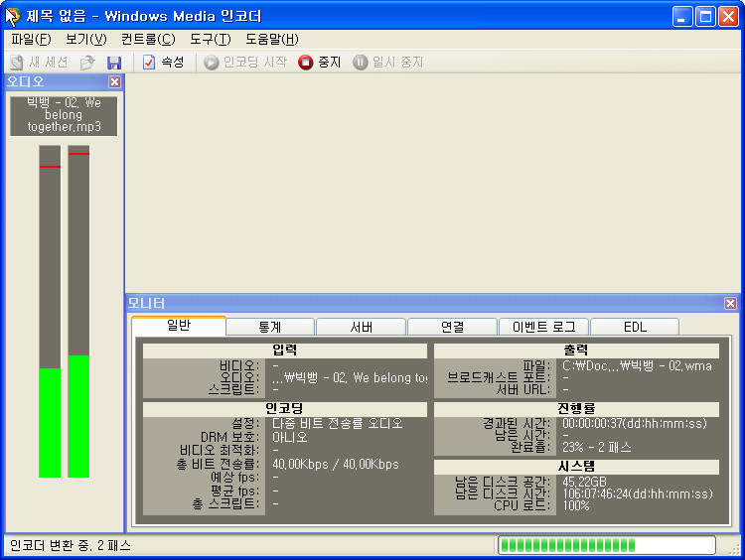Viewport: 745px width, 560px height.
Task: Open the EDL tab
Action: pos(635,327)
